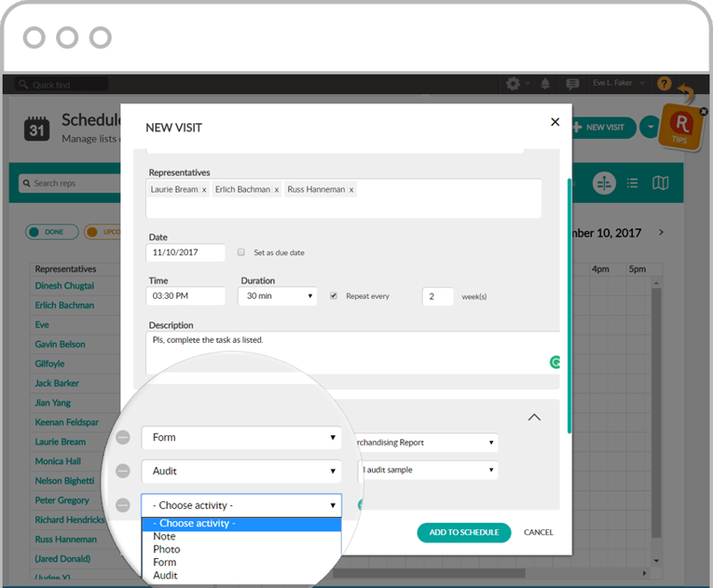This screenshot has width=713, height=588.
Task: Click the schedule's horizontal scrollbar thumb
Action: tap(429, 573)
